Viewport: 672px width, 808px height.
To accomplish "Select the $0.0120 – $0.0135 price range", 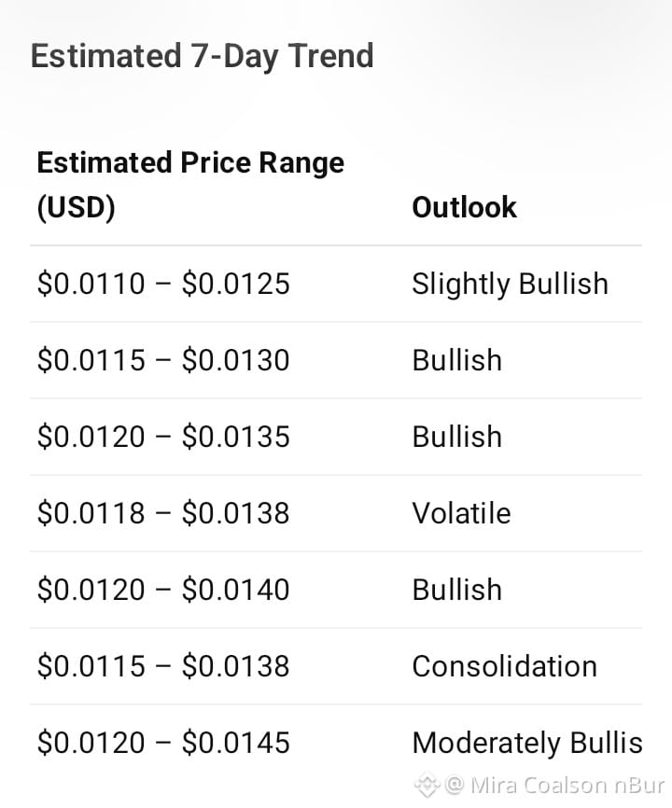I will pos(164,437).
